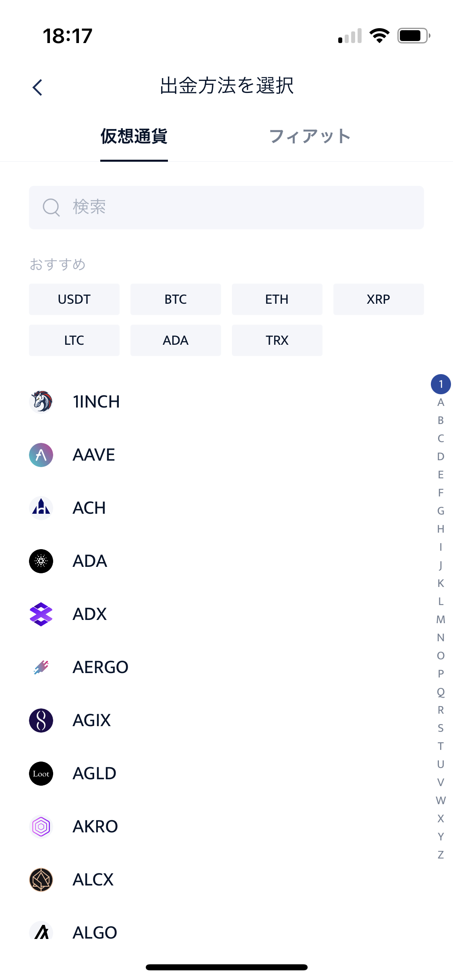453x980 pixels.
Task: Tap the back arrow icon
Action: point(37,87)
